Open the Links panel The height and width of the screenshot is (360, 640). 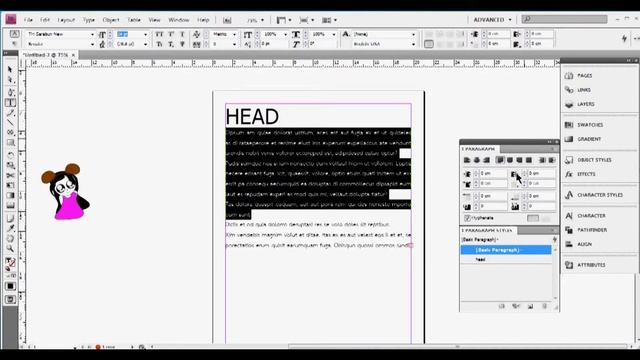578,90
